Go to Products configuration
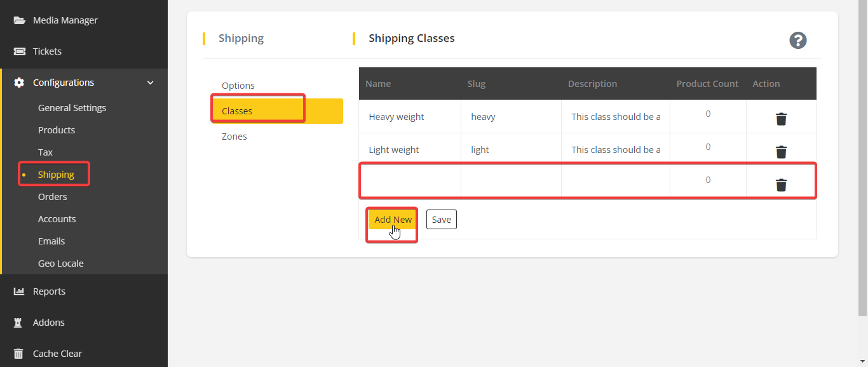868x367 pixels. (57, 130)
